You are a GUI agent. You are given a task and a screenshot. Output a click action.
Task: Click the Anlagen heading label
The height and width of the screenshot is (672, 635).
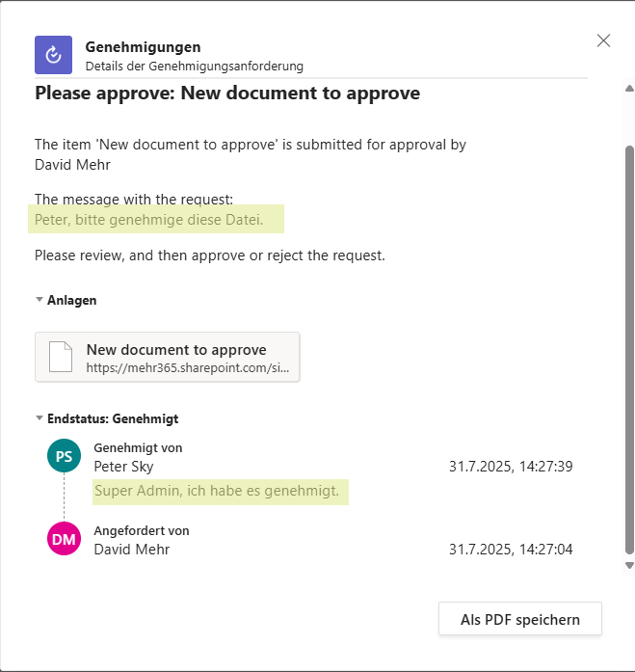(72, 300)
